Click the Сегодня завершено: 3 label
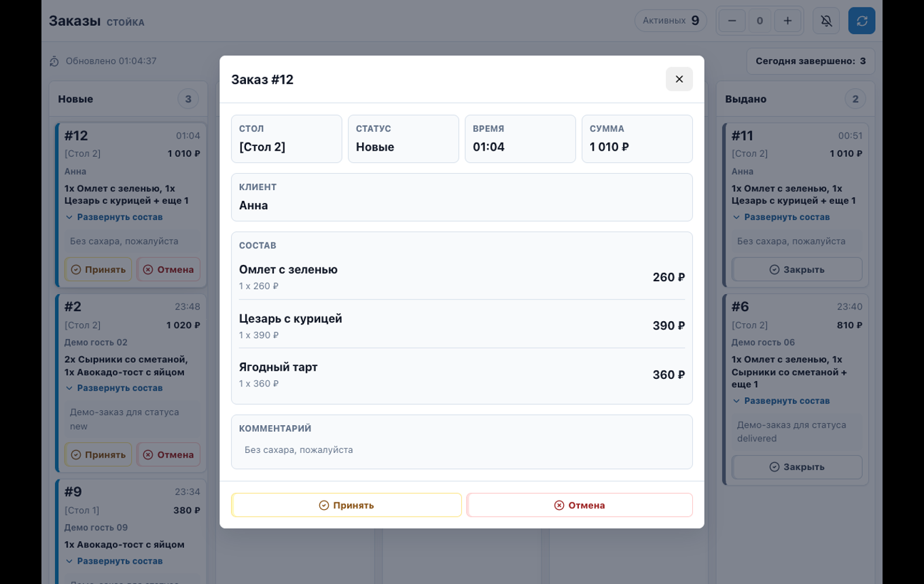This screenshot has width=924, height=584. [811, 61]
